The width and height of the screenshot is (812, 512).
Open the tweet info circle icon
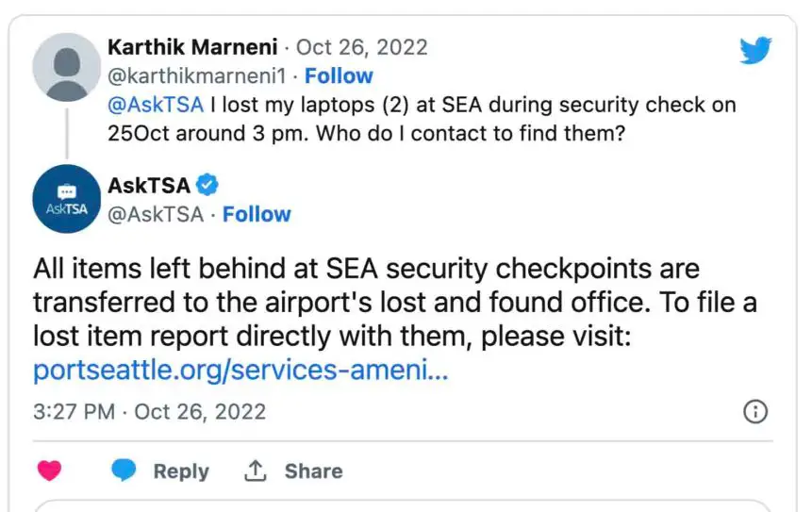coord(756,412)
